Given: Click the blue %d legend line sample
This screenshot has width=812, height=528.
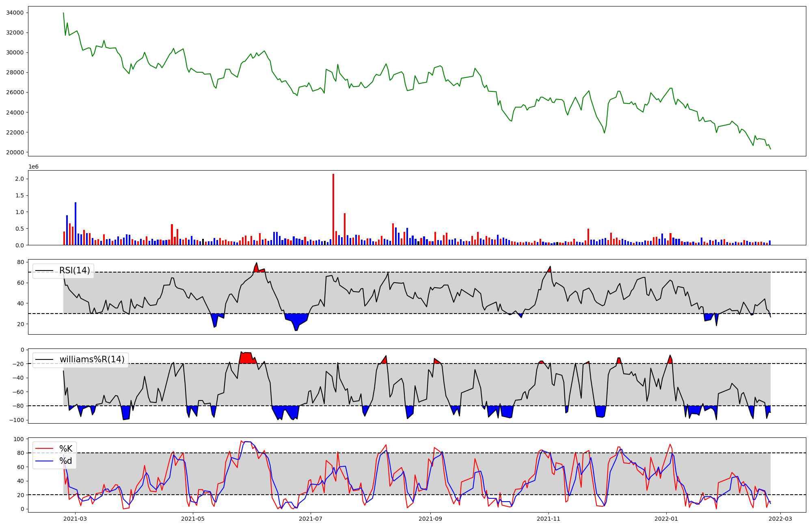Looking at the screenshot, I should [x=44, y=461].
